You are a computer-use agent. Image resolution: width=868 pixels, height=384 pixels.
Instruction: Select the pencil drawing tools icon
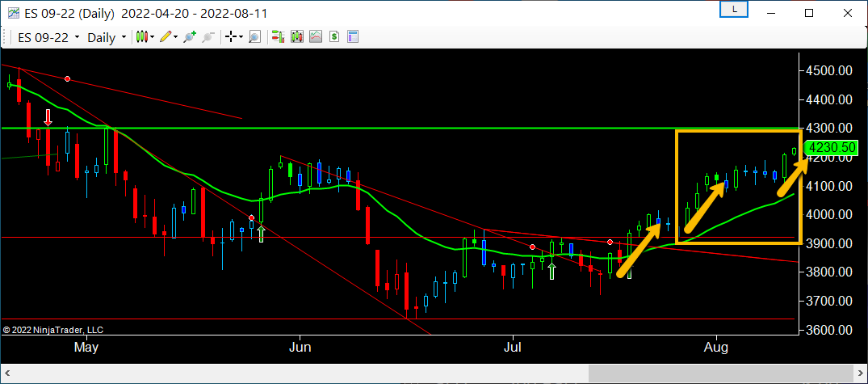(166, 37)
